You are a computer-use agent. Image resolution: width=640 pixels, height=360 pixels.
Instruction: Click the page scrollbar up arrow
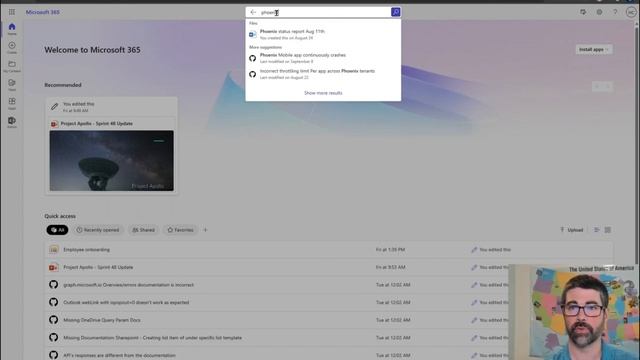point(637,23)
